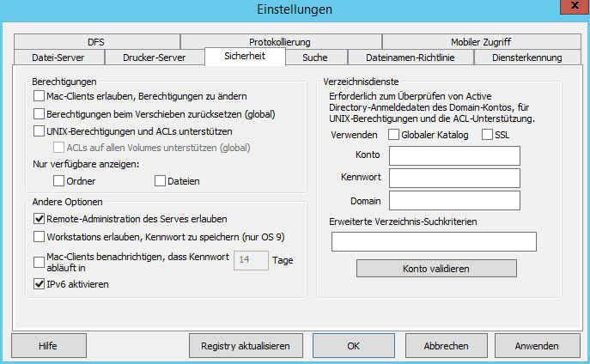Focus the Kennwort field
This screenshot has width=590, height=364.
(x=454, y=178)
